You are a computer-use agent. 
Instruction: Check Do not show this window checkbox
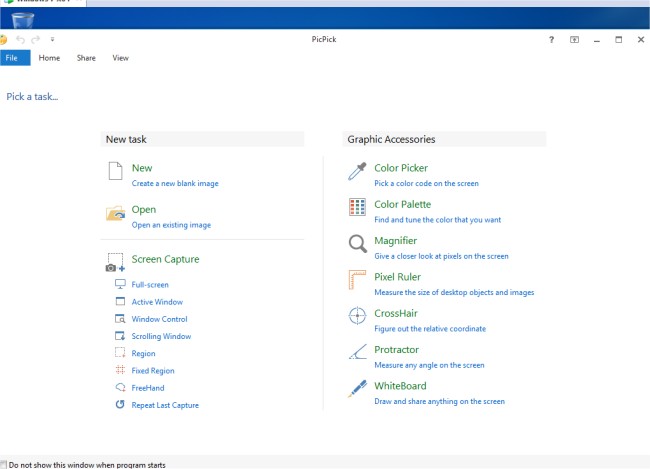point(3,464)
